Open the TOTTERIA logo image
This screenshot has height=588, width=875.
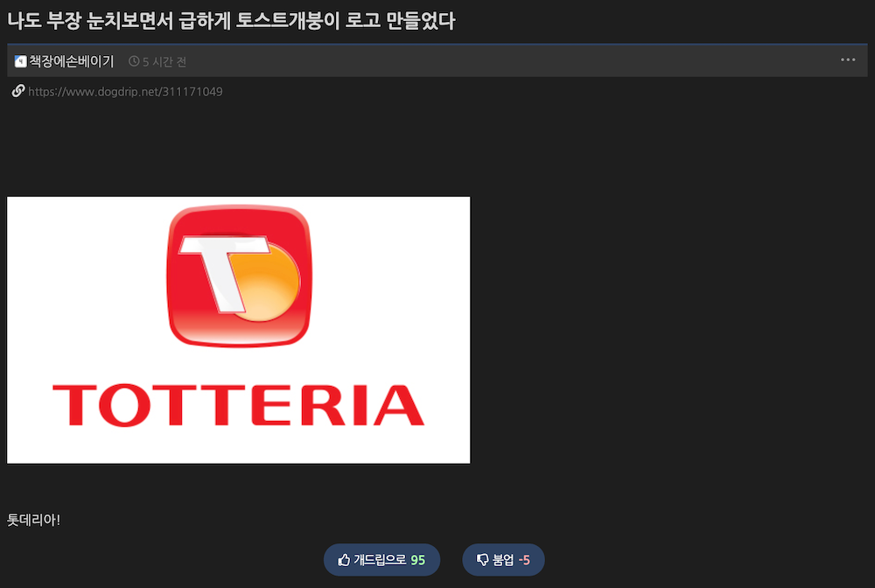point(238,330)
